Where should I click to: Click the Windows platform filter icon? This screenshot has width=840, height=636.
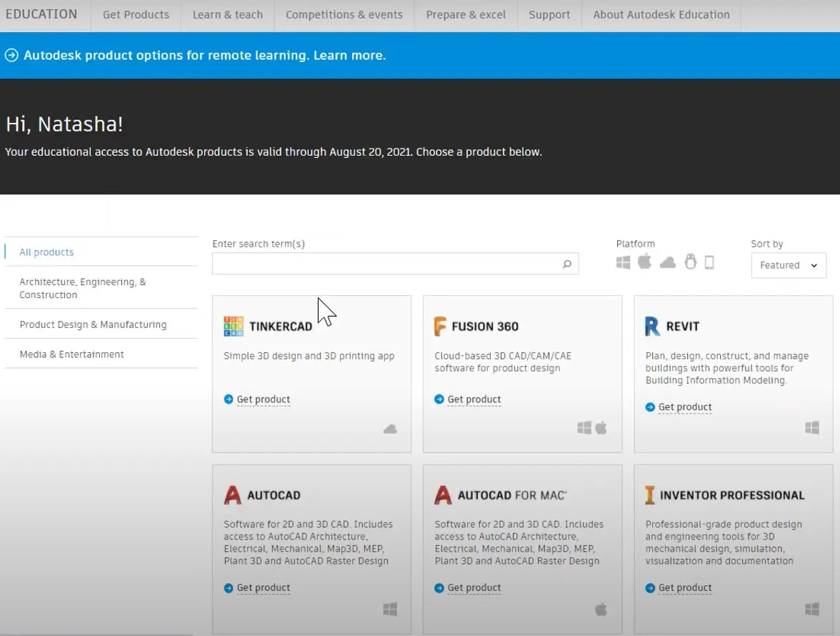coord(624,262)
